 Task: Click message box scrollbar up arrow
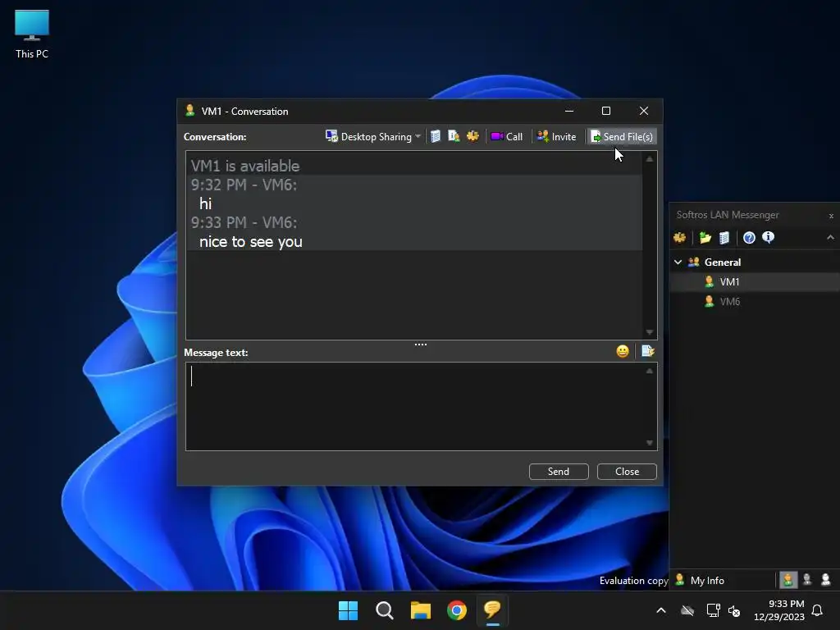(650, 371)
